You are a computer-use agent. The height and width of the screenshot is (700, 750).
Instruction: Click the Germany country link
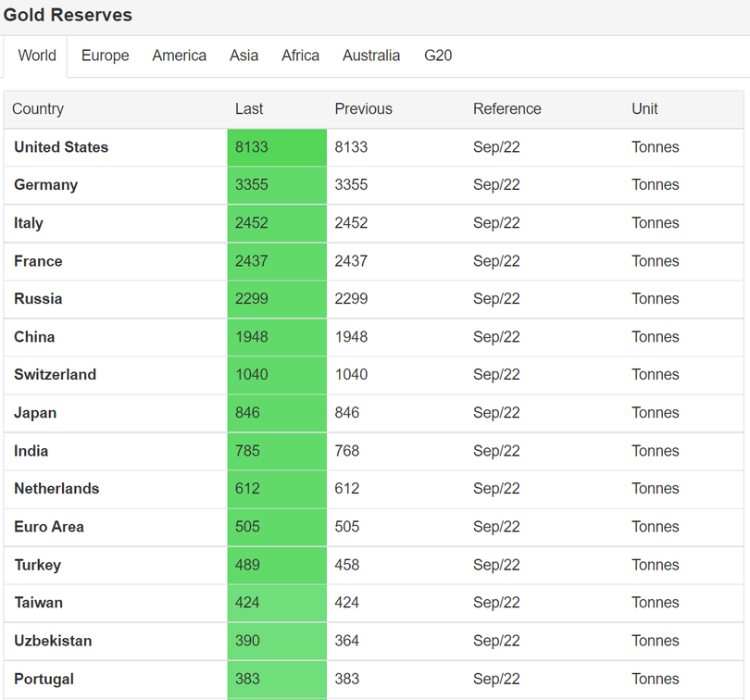[46, 185]
